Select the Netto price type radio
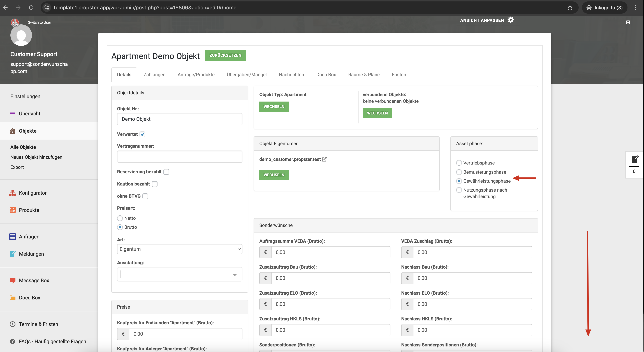 [120, 218]
